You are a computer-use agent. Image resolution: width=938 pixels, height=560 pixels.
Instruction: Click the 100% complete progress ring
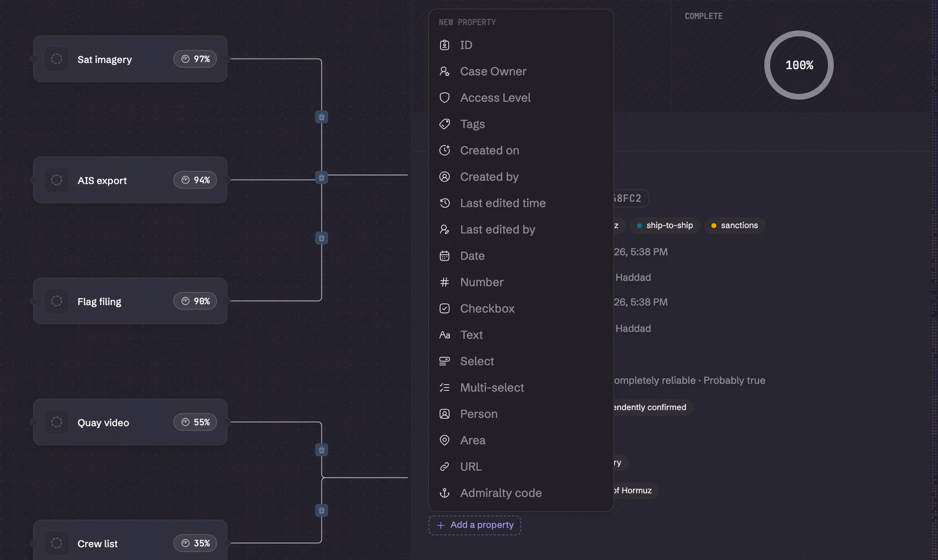coord(799,65)
